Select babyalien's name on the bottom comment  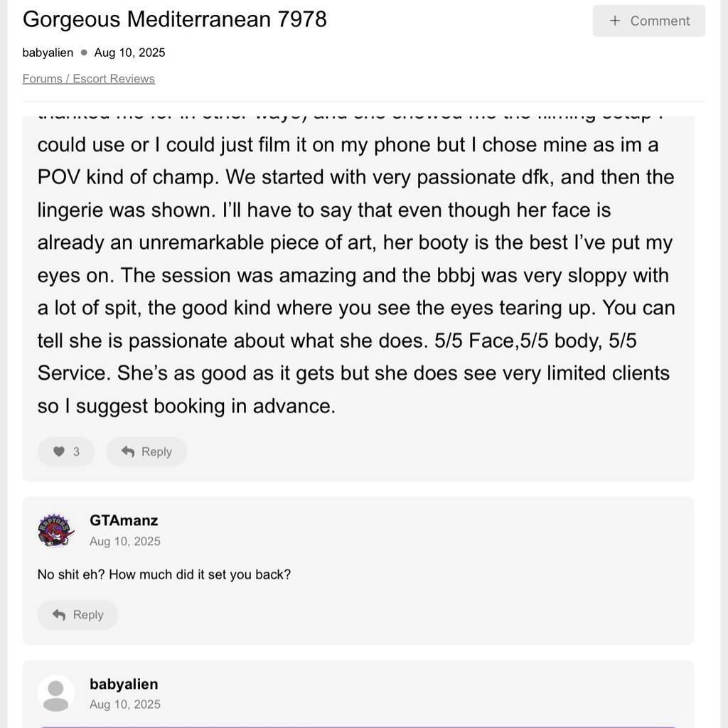click(124, 684)
